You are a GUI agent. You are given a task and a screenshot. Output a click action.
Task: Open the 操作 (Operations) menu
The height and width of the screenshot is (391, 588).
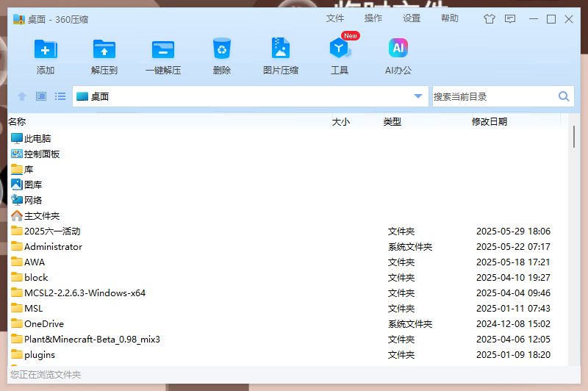373,18
